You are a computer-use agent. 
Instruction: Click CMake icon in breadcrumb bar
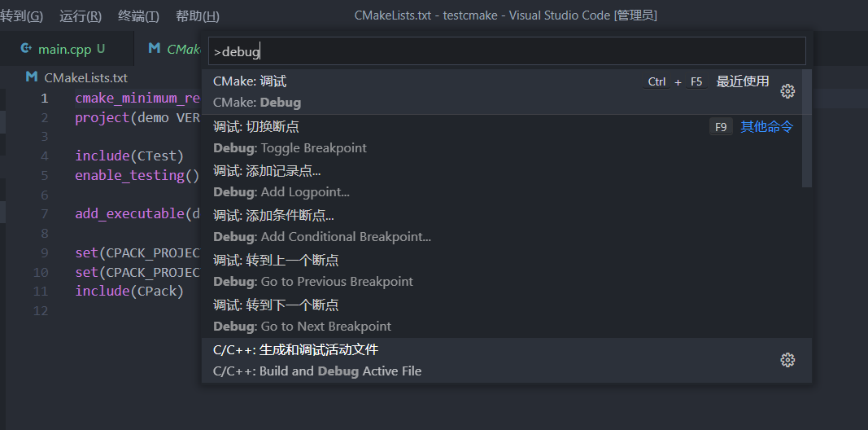[x=32, y=77]
